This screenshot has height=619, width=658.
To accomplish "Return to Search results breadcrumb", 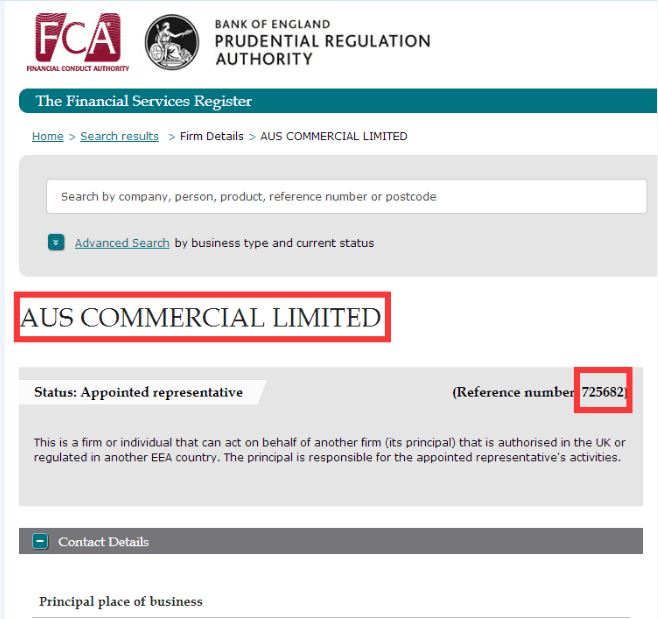I will 120,136.
